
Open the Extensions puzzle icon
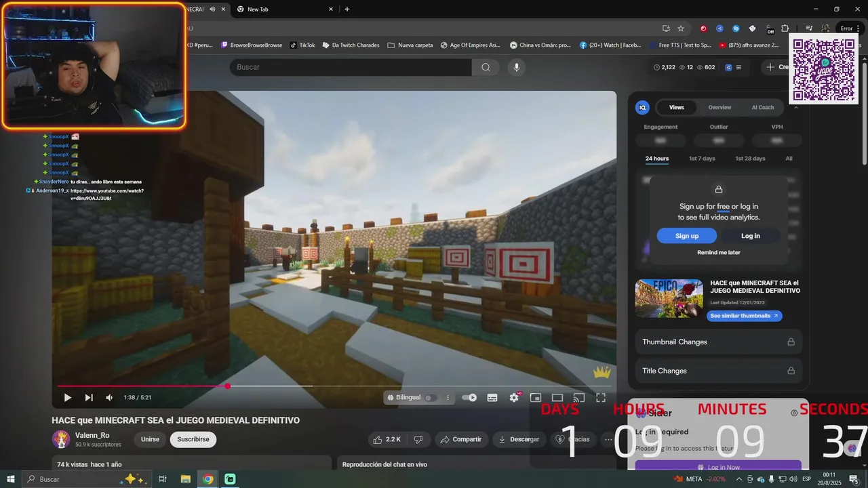785,28
